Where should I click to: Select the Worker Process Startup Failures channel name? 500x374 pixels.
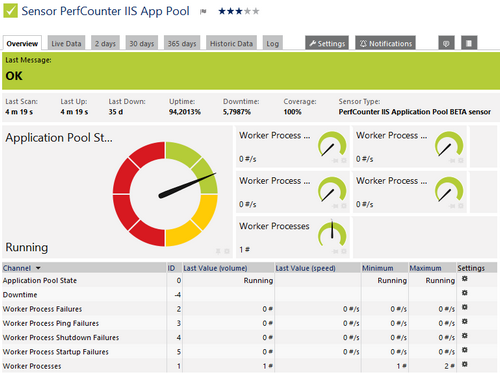56,352
